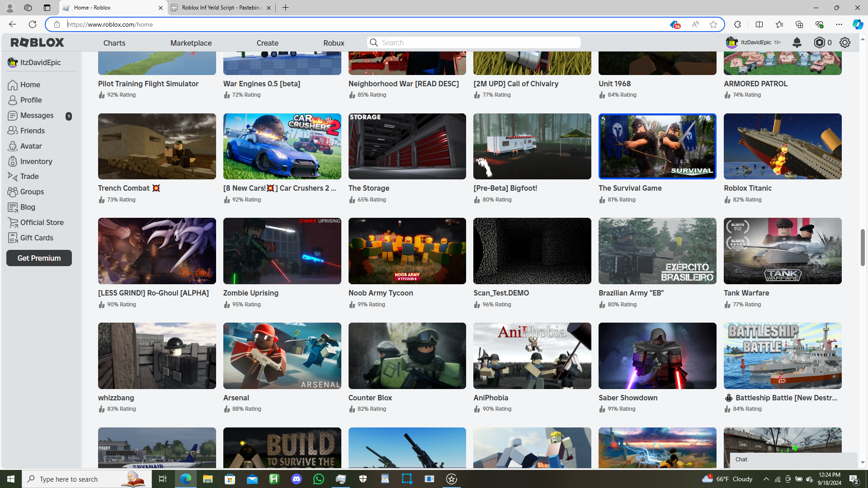868x488 pixels.
Task: Click the Robux balance icon
Action: [x=819, y=42]
